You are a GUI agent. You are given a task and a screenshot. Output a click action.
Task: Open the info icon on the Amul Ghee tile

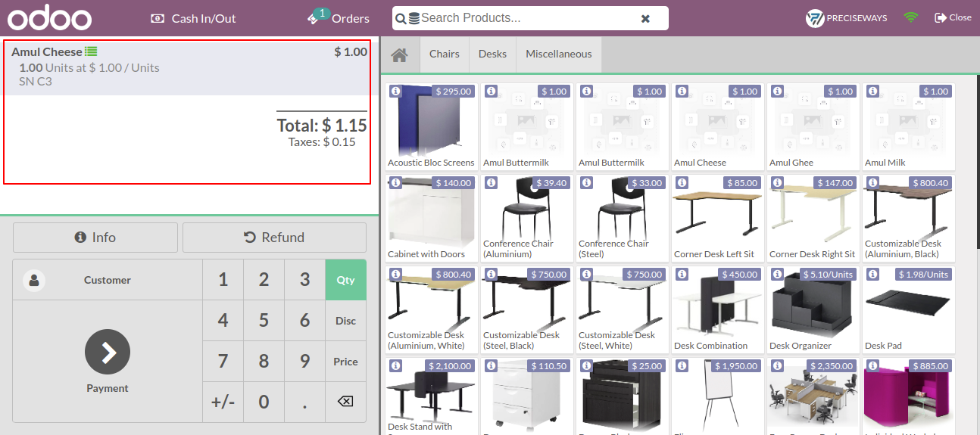pyautogui.click(x=777, y=92)
